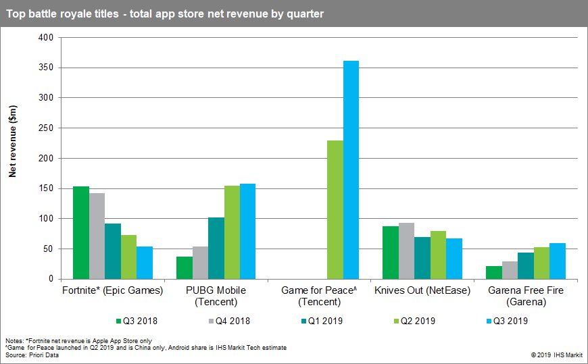Viewport: 588px width, 364px height.
Task: Click the '0' y-axis value
Action: click(x=51, y=279)
